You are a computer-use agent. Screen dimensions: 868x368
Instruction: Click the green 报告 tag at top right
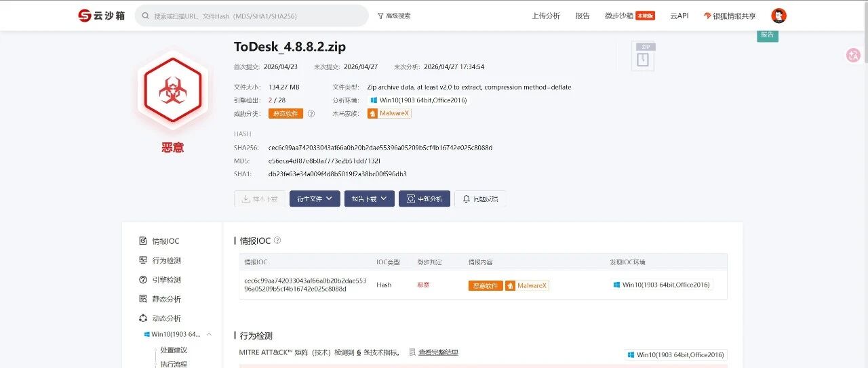[x=768, y=35]
